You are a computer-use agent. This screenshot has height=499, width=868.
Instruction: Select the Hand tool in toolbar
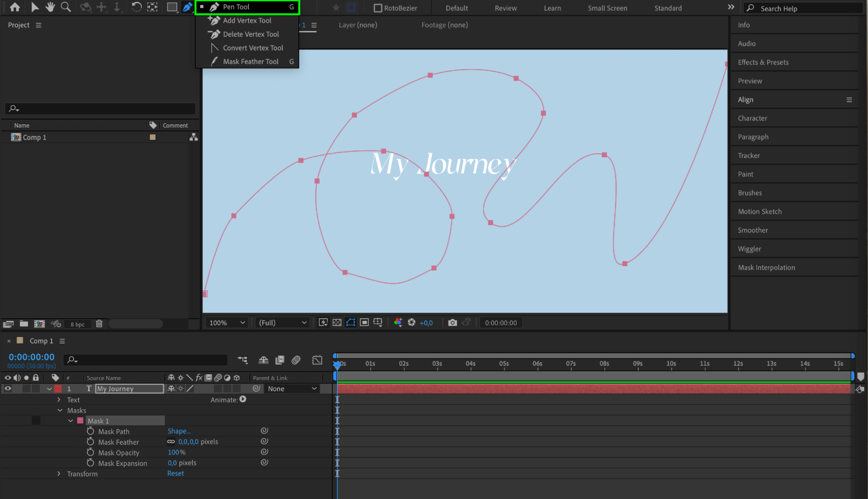[50, 7]
